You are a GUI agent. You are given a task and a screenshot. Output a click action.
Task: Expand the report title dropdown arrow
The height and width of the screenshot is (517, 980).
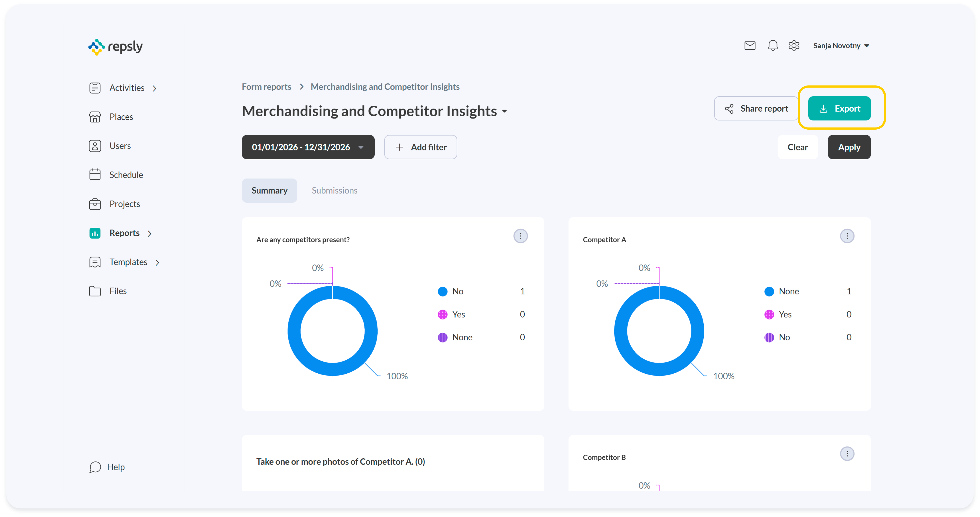pos(504,112)
